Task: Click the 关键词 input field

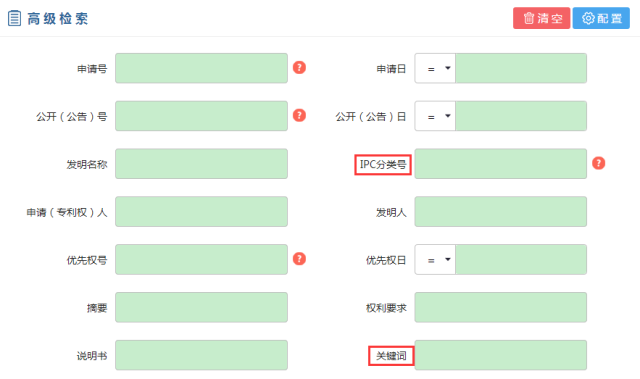Action: pyautogui.click(x=501, y=355)
